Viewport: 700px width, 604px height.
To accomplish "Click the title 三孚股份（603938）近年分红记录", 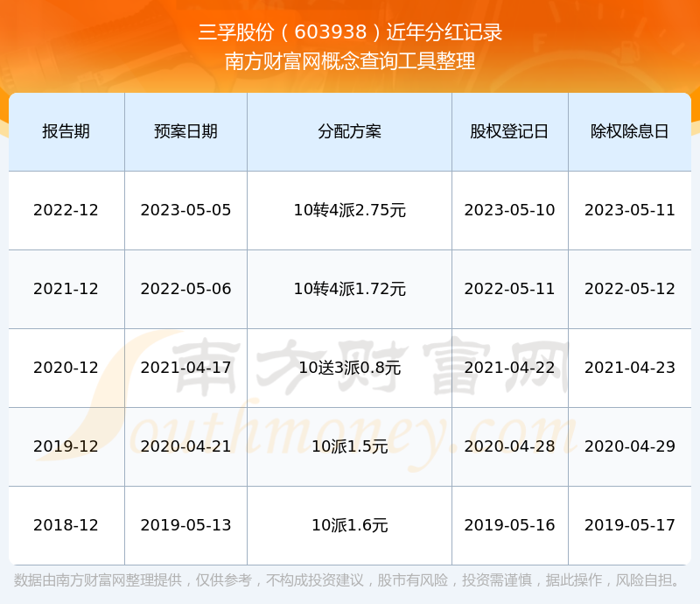I will 350,32.
